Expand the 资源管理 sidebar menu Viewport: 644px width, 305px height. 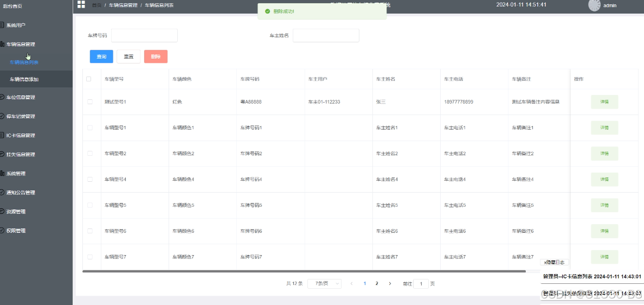tap(36, 212)
